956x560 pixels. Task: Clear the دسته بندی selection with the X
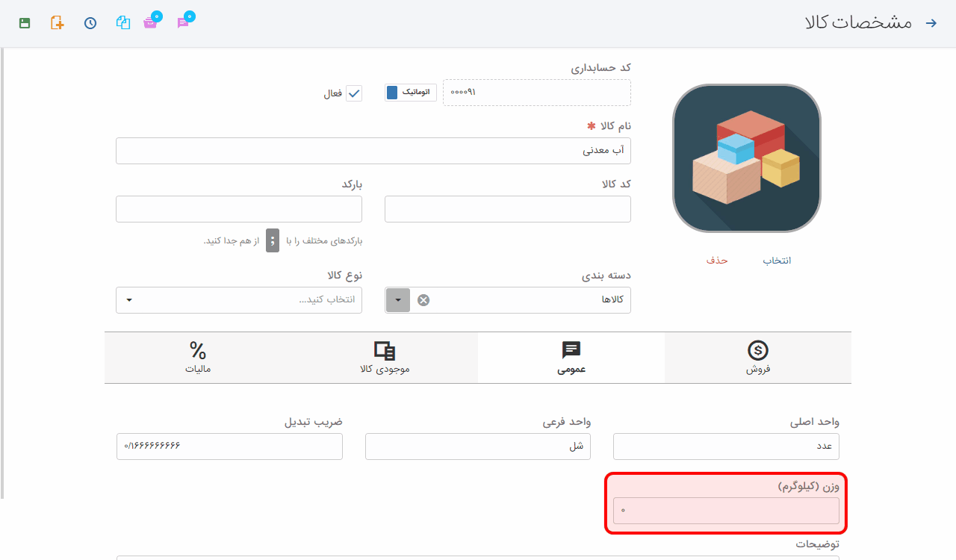pos(423,300)
